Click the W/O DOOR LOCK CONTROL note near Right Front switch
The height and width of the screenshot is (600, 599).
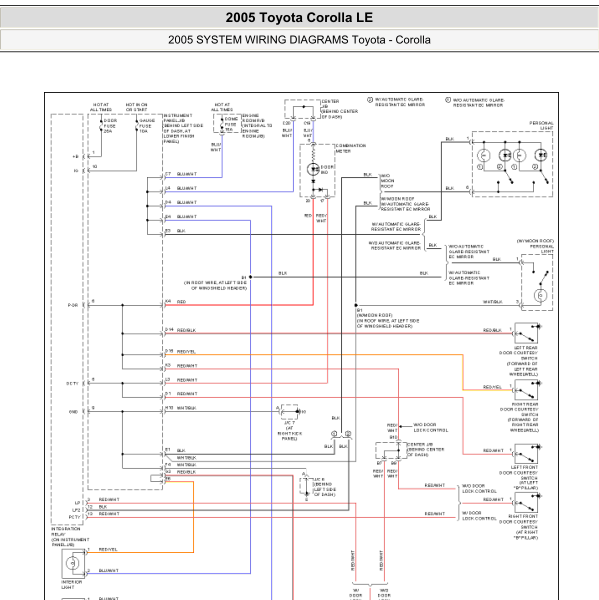(x=479, y=489)
